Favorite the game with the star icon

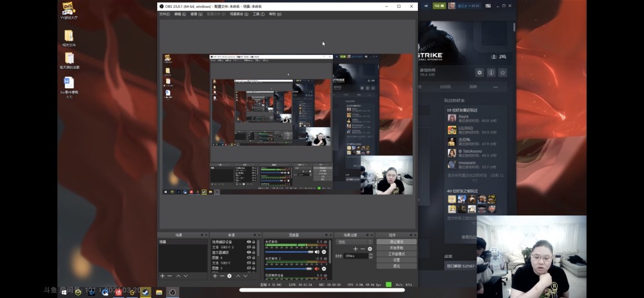[502, 72]
